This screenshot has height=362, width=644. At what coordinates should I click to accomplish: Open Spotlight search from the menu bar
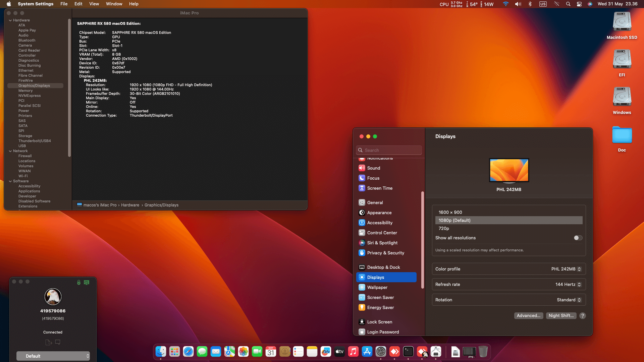click(x=568, y=4)
